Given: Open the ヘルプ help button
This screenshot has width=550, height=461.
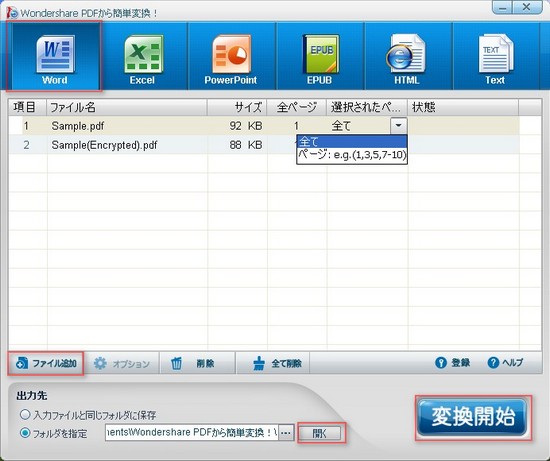Looking at the screenshot, I should (505, 363).
